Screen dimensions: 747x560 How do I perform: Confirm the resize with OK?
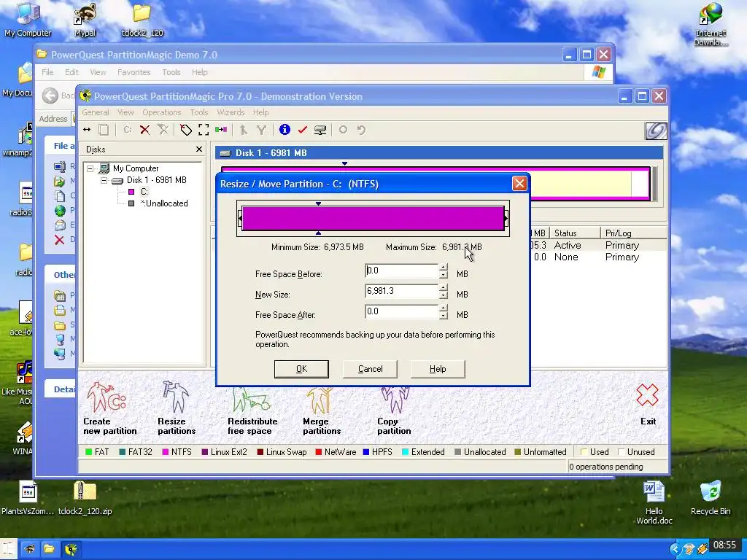(301, 369)
